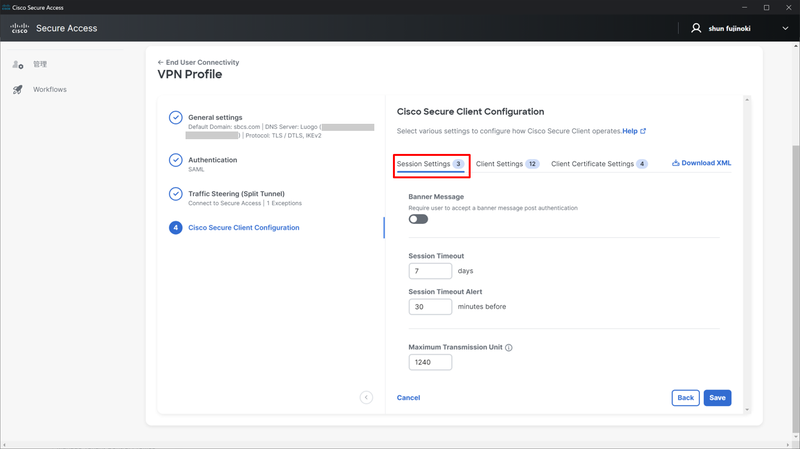Collapse the steps panel with chevron button
Image resolution: width=800 pixels, height=449 pixels.
coord(366,397)
